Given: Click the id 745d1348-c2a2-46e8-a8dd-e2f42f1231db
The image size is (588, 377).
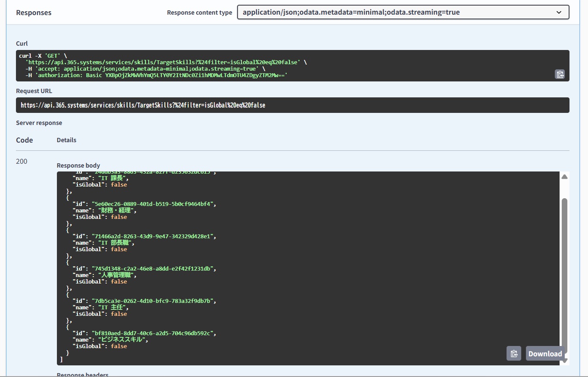Looking at the screenshot, I should [153, 268].
